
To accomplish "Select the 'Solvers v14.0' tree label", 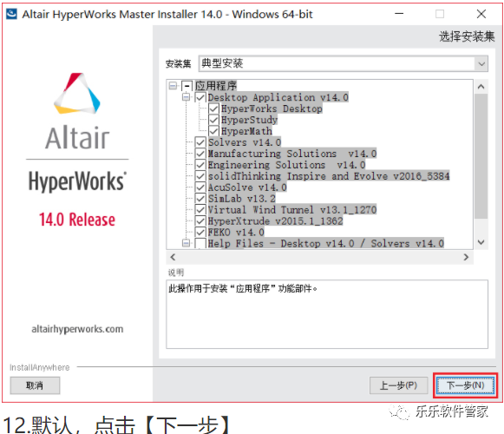I will click(x=245, y=142).
